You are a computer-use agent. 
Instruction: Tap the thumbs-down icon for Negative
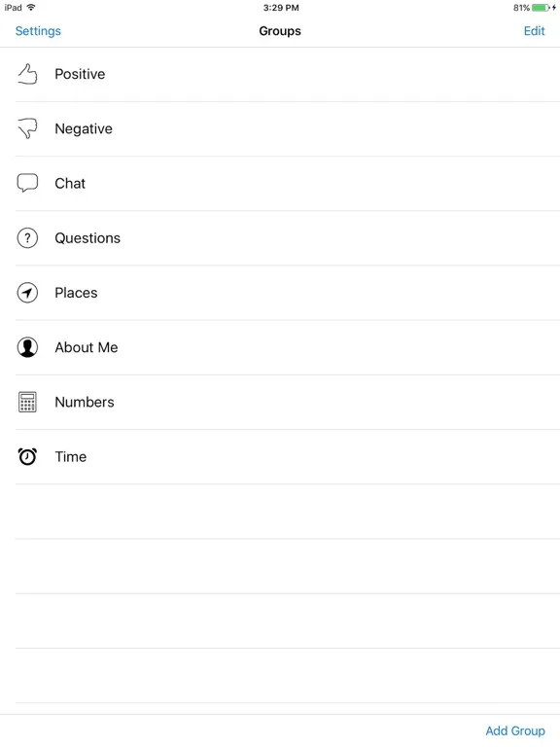click(27, 128)
